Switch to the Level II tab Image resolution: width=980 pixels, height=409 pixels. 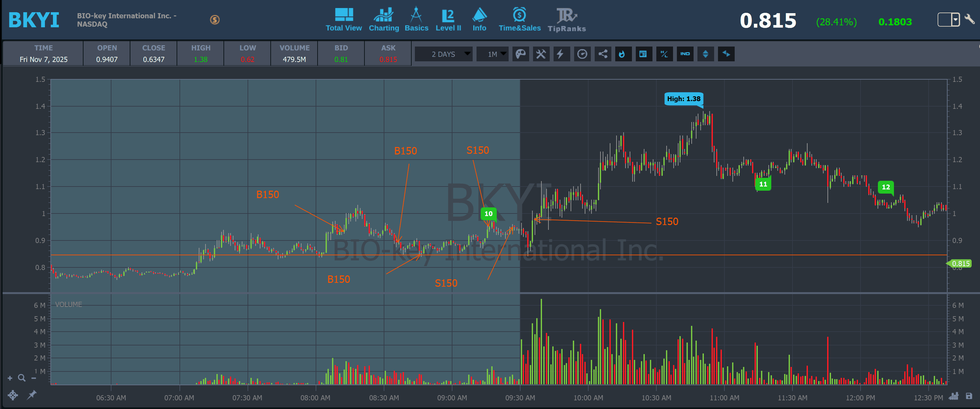448,20
